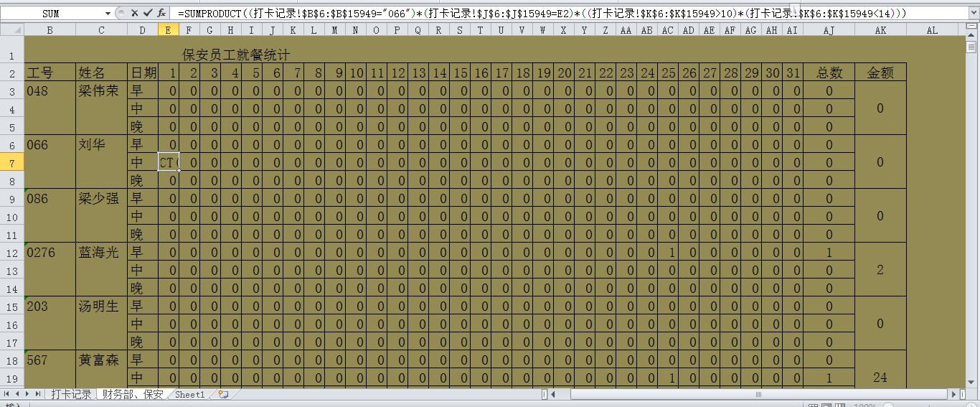Select the 金额 cell showing 24

pyautogui.click(x=880, y=378)
